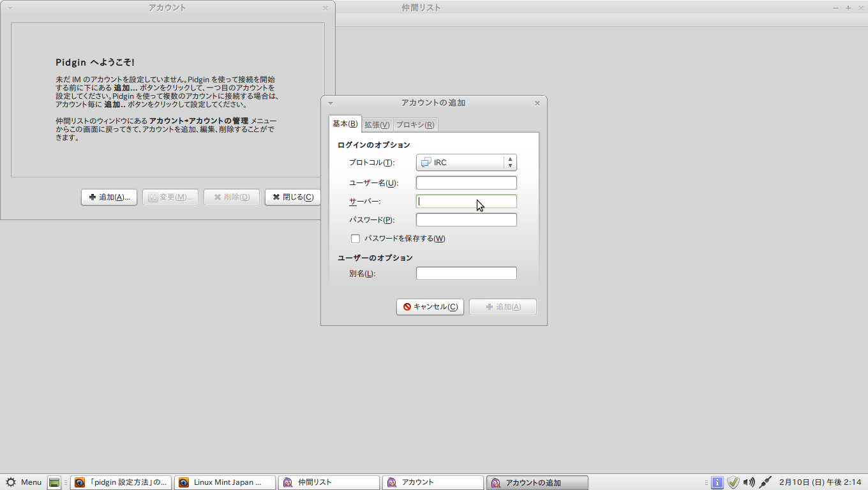Focus the server (サーバー) input field
868x490 pixels.
(466, 202)
